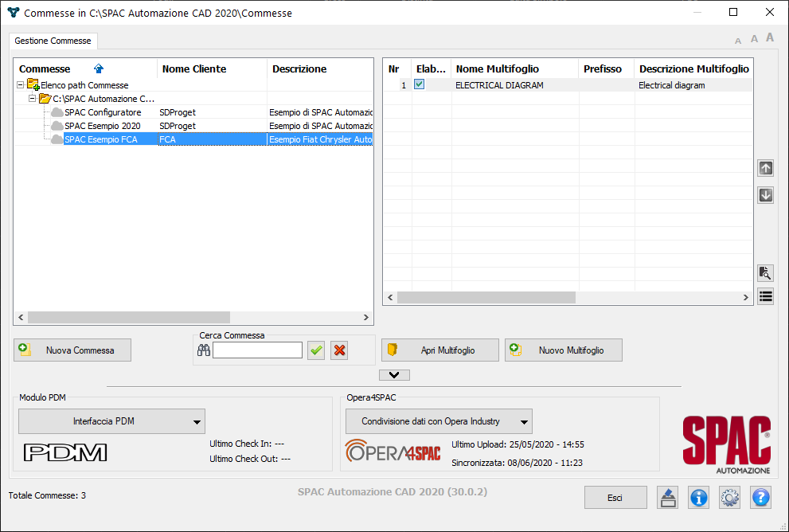Move multifoglio up with the up-arrow button
The width and height of the screenshot is (789, 532).
coord(765,168)
